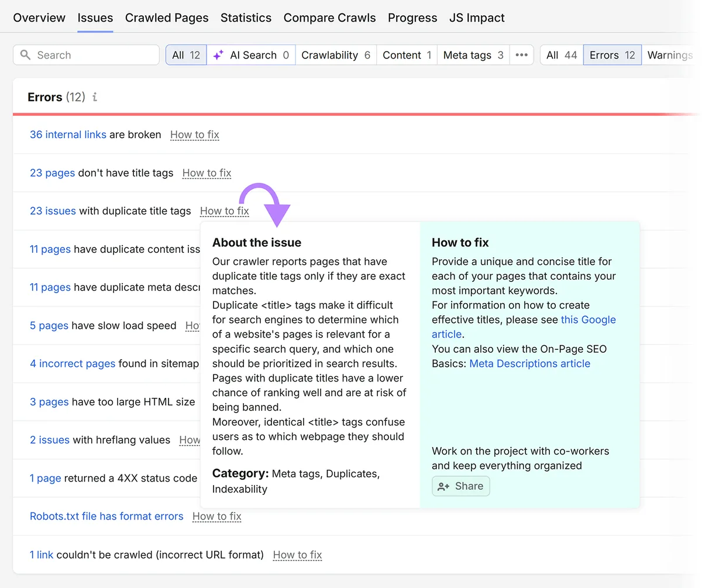
Task: Open 23 issues with duplicate title tags
Action: click(x=53, y=211)
